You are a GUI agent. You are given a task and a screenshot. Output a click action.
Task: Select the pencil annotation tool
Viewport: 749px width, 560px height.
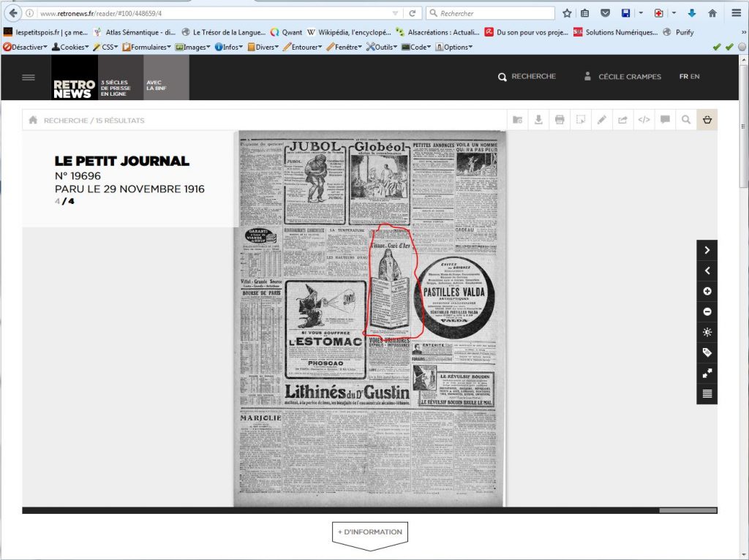[602, 120]
